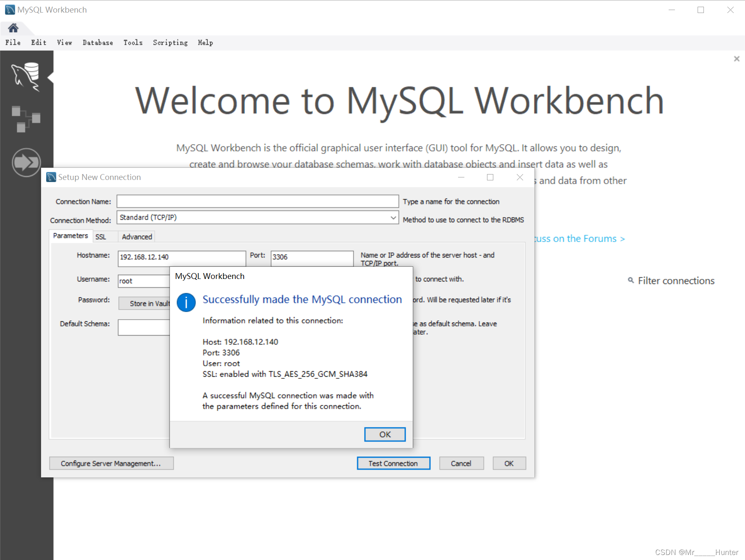
Task: Open the Migration arrow sidebar icon
Action: pos(26,162)
